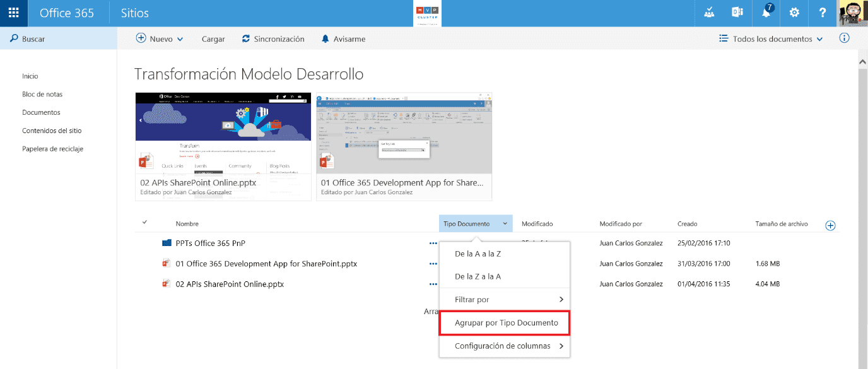Sort De la Z a la A
This screenshot has height=369, width=868.
(505, 277)
